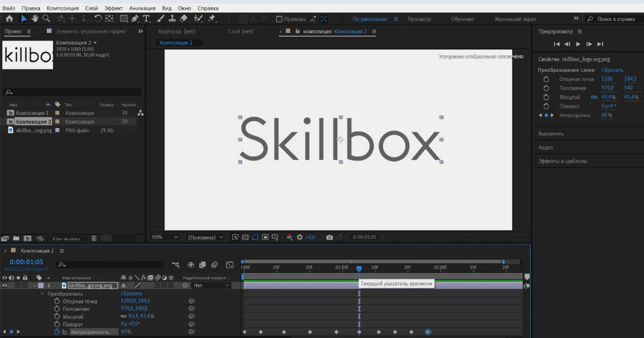Click the Rotation pick whip spiral in timeline
The height and width of the screenshot is (338, 644).
tap(192, 324)
